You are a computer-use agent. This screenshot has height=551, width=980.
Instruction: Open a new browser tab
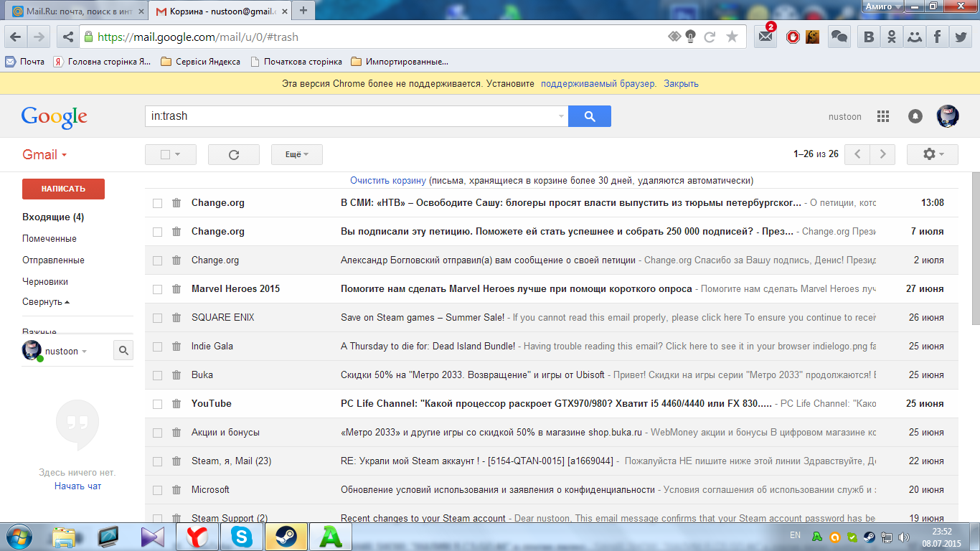tap(303, 10)
